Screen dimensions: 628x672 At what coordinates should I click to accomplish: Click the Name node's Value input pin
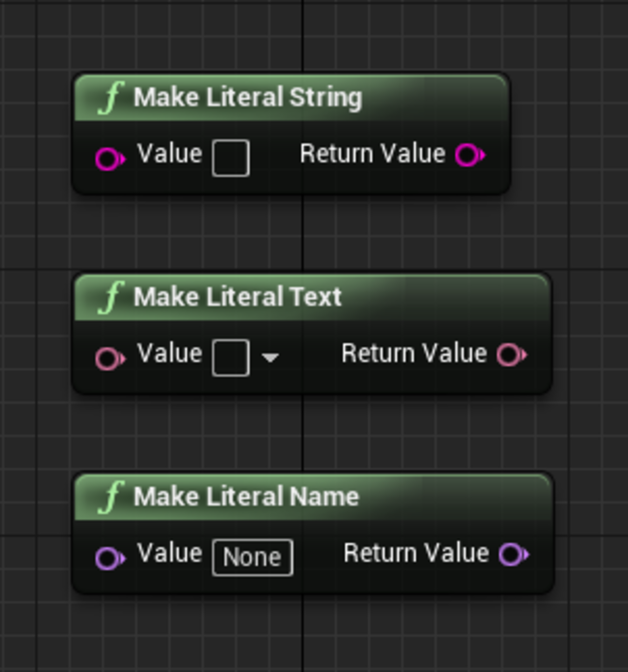(x=109, y=558)
